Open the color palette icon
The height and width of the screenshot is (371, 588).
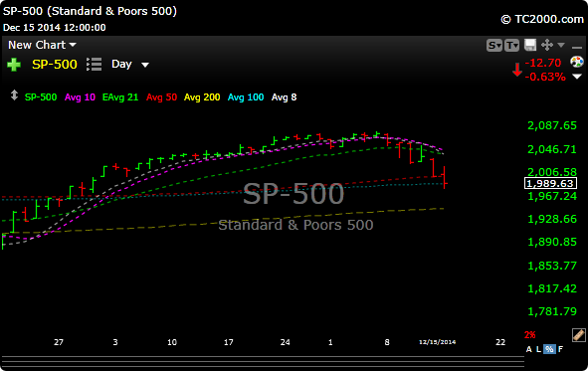click(x=577, y=62)
